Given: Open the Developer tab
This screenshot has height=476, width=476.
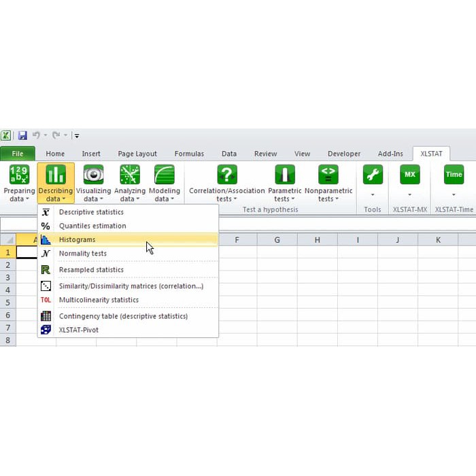Looking at the screenshot, I should 344,154.
